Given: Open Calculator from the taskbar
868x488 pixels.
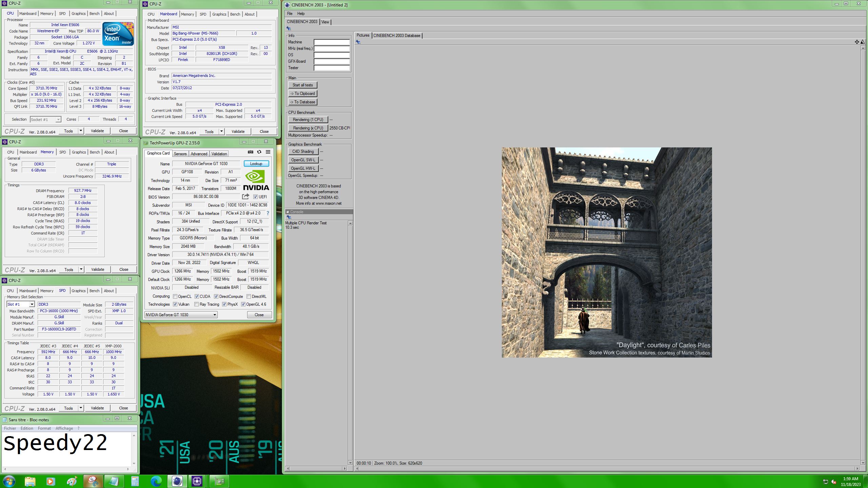Looking at the screenshot, I should point(135,481).
